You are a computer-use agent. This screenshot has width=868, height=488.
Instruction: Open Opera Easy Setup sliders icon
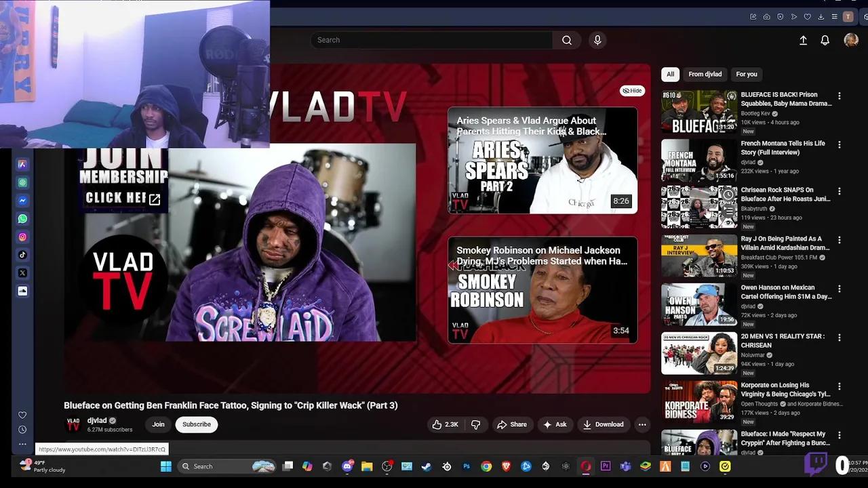point(834,17)
